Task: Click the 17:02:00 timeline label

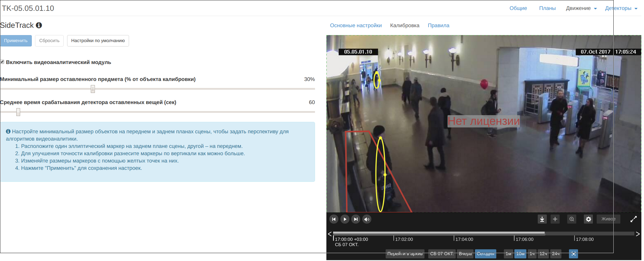Action: (404, 239)
